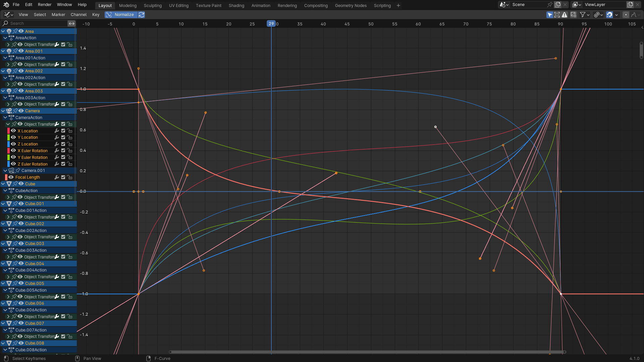Image resolution: width=644 pixels, height=362 pixels.
Task: Collapse the Camera channel group
Action: pyautogui.click(x=3, y=111)
